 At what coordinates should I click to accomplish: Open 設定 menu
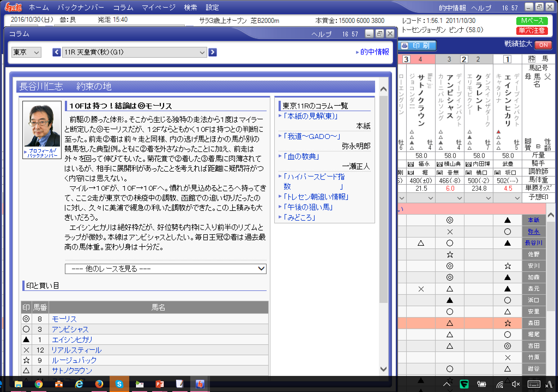click(x=212, y=8)
